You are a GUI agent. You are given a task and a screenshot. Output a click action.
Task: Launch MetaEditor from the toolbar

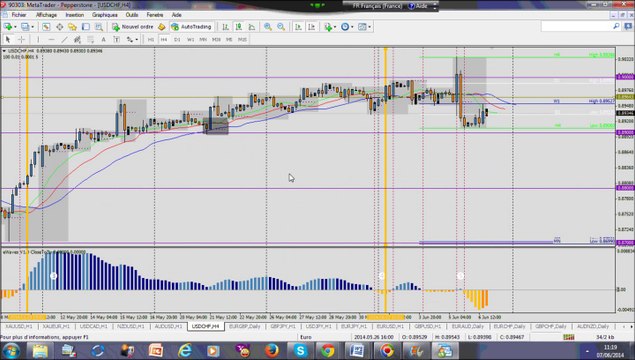pos(162,27)
